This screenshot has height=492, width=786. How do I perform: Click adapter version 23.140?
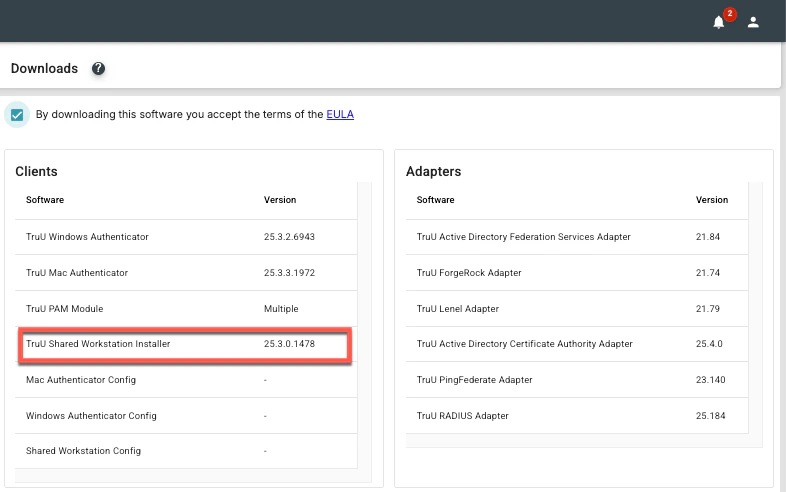click(710, 380)
